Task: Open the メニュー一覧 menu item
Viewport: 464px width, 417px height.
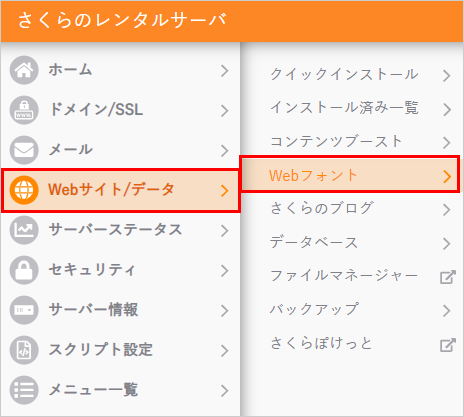Action: click(x=120, y=390)
